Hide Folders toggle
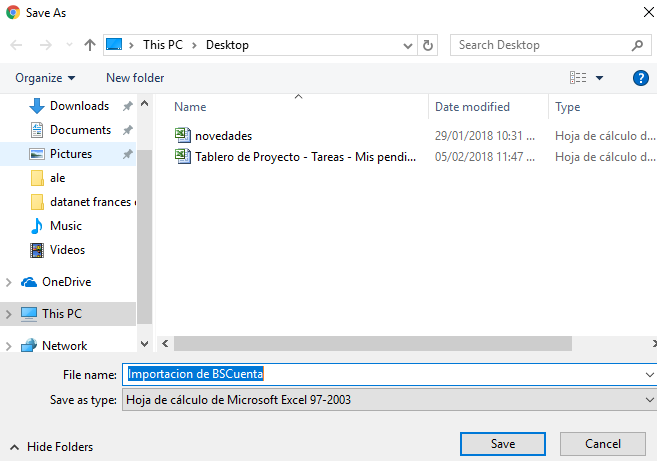 pos(52,447)
